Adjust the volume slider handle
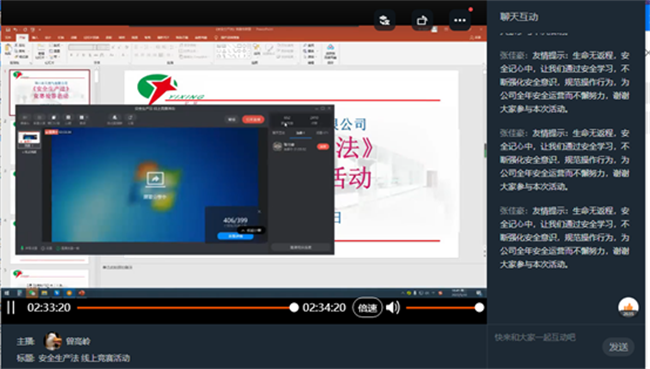Viewport: 650px width, 369px height. click(479, 308)
